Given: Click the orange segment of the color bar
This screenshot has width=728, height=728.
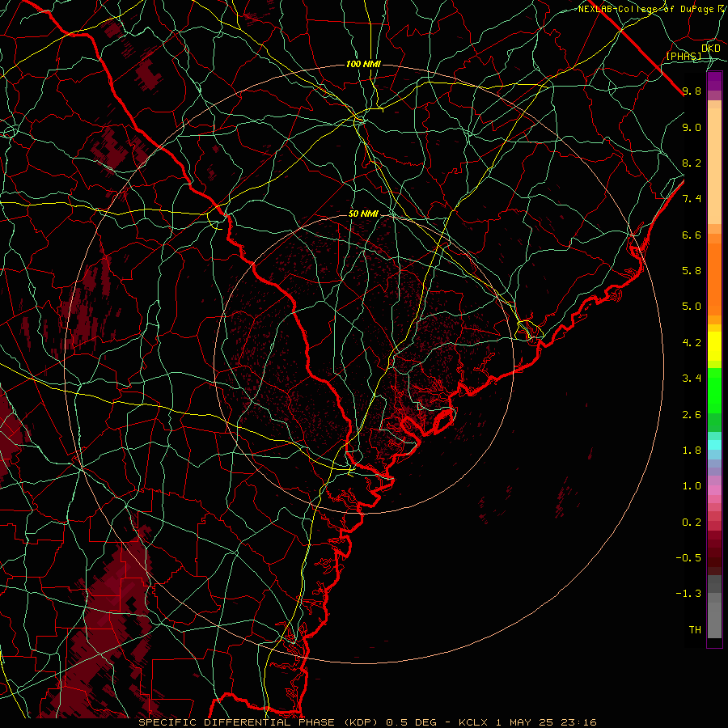Looking at the screenshot, I should coord(714,278).
